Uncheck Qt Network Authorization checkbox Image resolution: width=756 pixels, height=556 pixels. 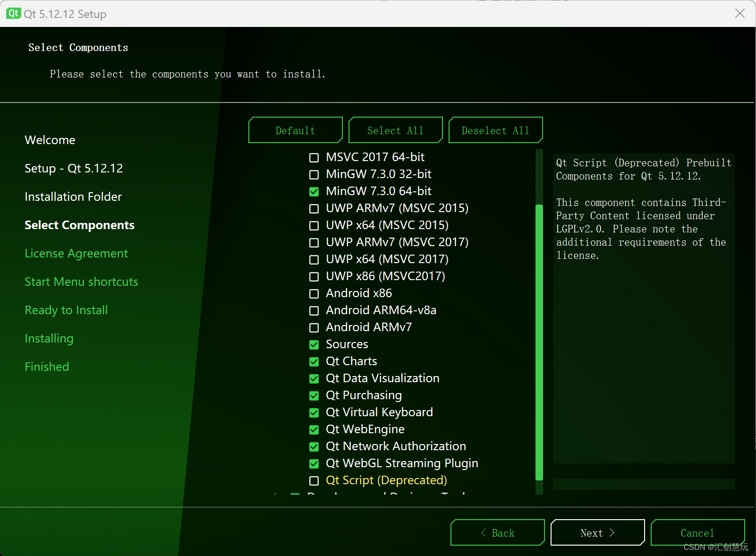(x=314, y=446)
